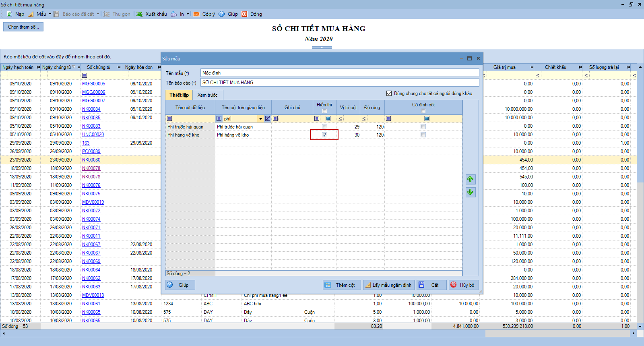The height and width of the screenshot is (346, 644).
Task: Switch to Thiết lập tab
Action: (179, 95)
